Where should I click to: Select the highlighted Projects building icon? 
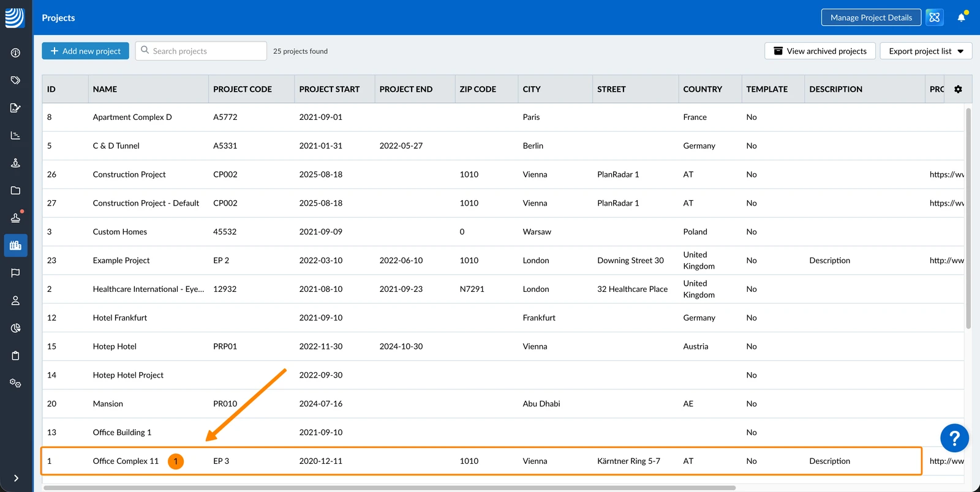coord(15,245)
